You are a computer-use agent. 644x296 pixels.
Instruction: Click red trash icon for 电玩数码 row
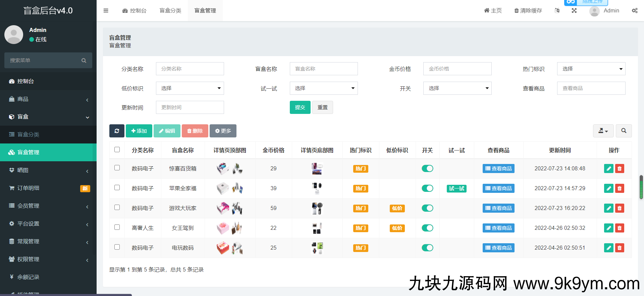click(620, 248)
